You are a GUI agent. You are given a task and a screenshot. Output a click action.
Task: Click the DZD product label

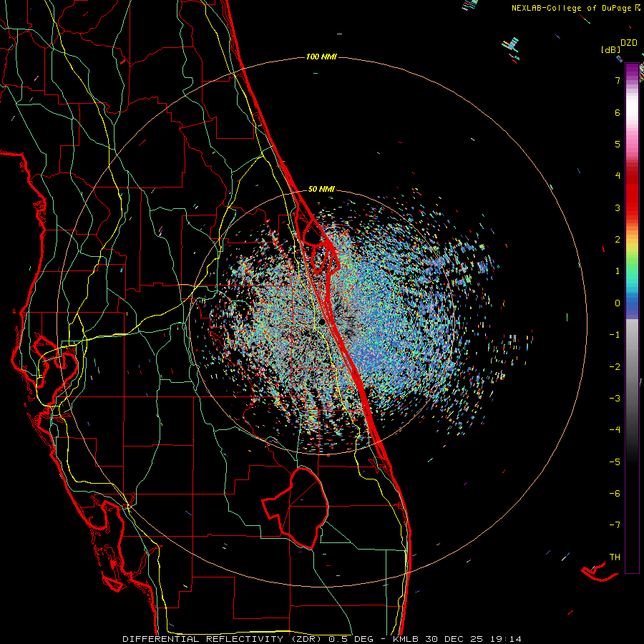coord(629,43)
